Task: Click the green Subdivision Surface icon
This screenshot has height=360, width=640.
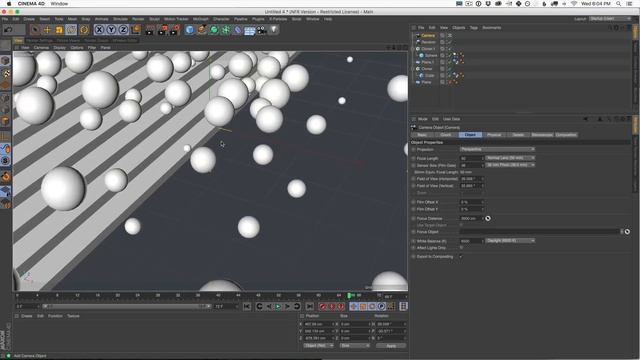Action: (213, 30)
